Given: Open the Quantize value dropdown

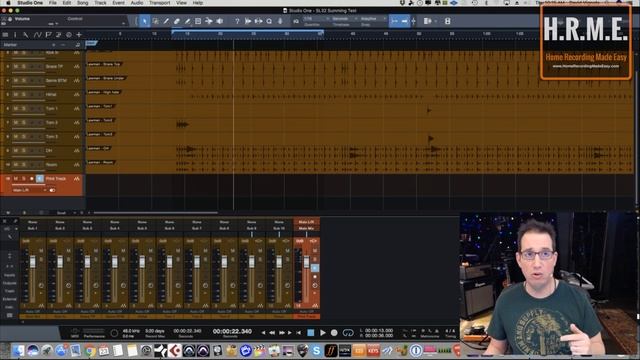Looking at the screenshot, I should pyautogui.click(x=315, y=19).
